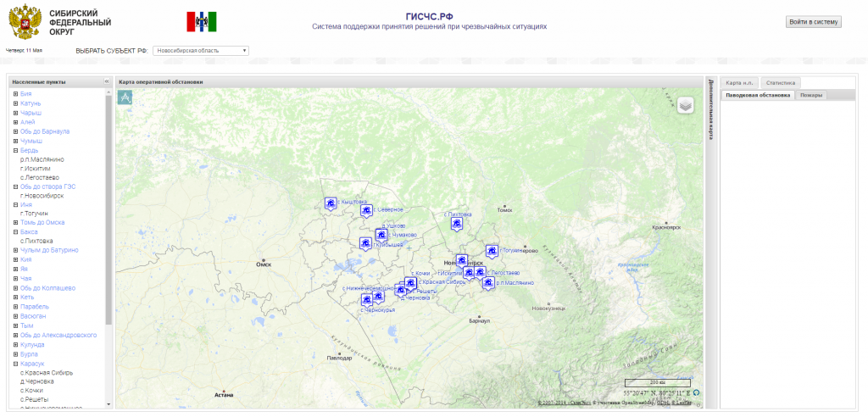
Task: Click the measurement tool icon on map
Action: (125, 97)
